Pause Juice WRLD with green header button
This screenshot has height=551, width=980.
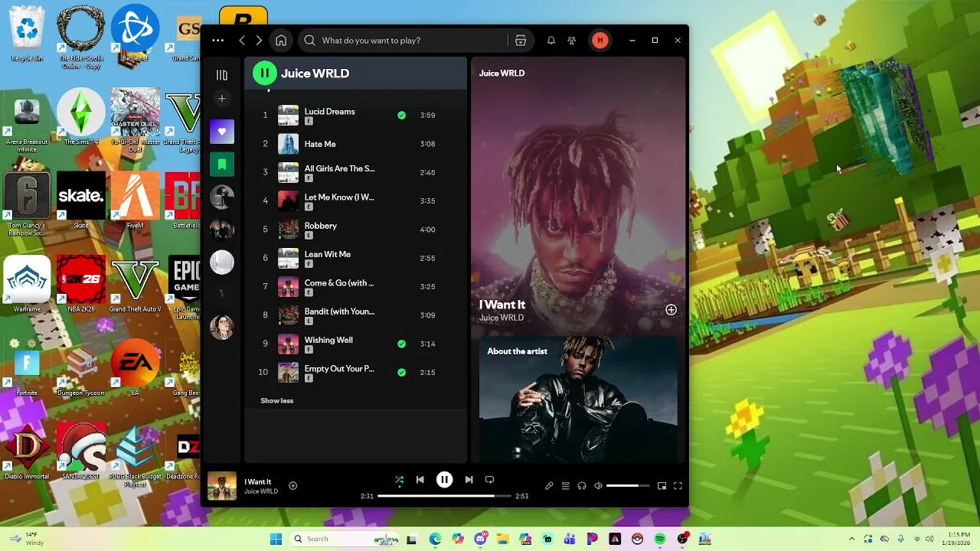tap(265, 73)
